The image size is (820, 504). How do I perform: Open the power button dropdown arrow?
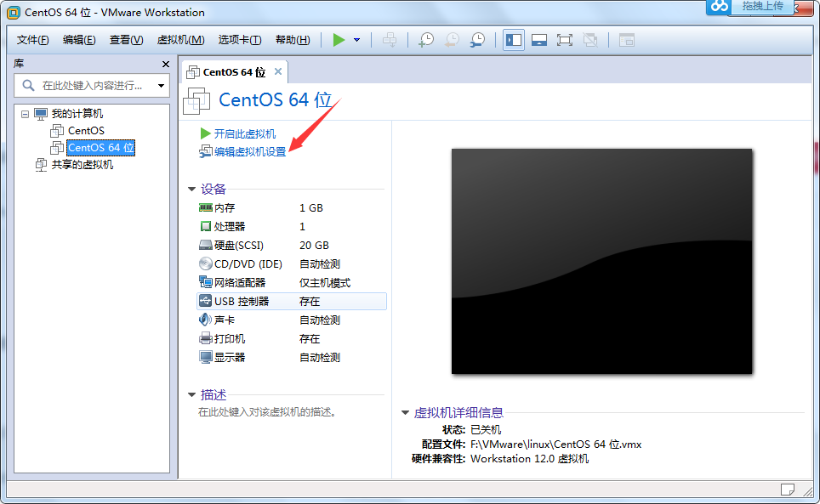click(356, 39)
